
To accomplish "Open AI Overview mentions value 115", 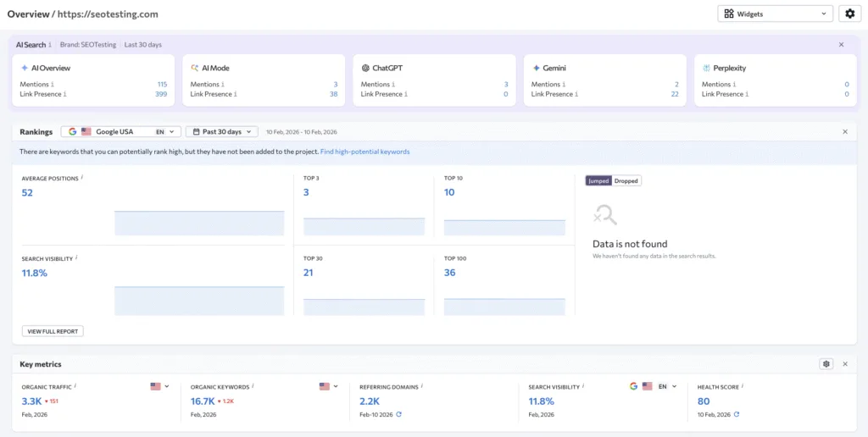I will [x=162, y=85].
